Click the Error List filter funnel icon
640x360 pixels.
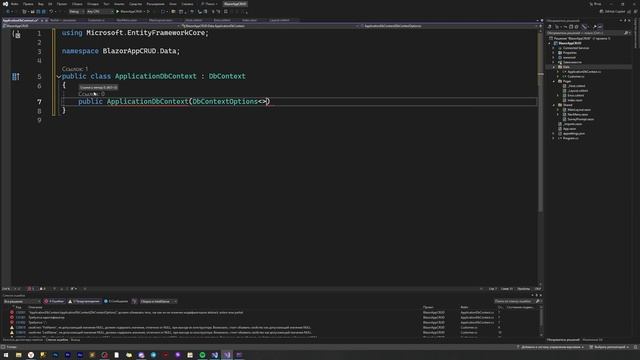pyautogui.click(x=134, y=301)
